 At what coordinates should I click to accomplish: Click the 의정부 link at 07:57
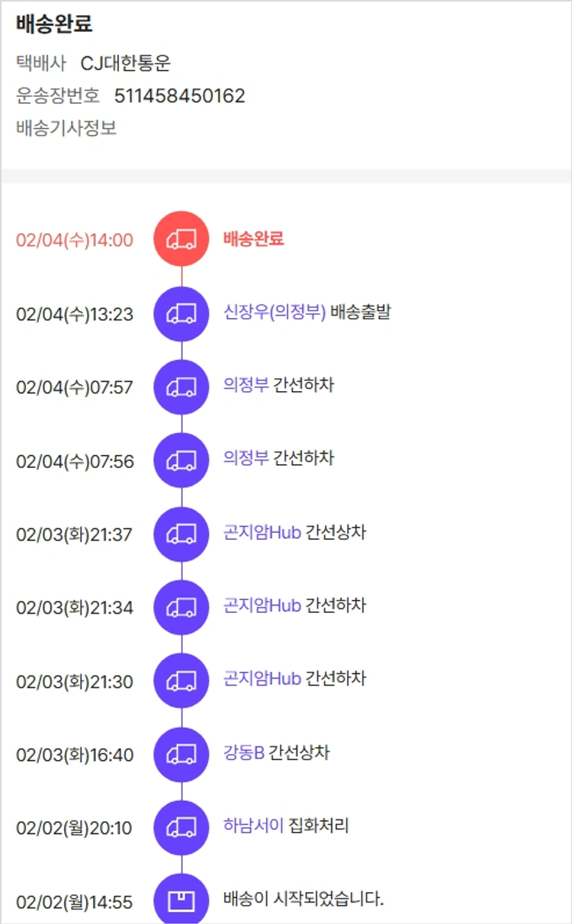(246, 385)
